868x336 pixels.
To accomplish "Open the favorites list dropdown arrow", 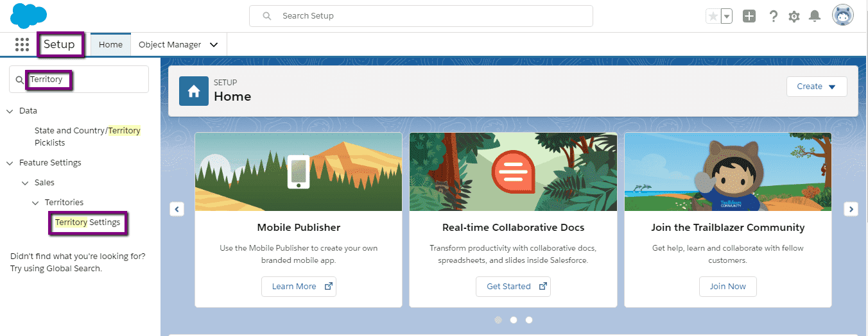I will point(727,17).
